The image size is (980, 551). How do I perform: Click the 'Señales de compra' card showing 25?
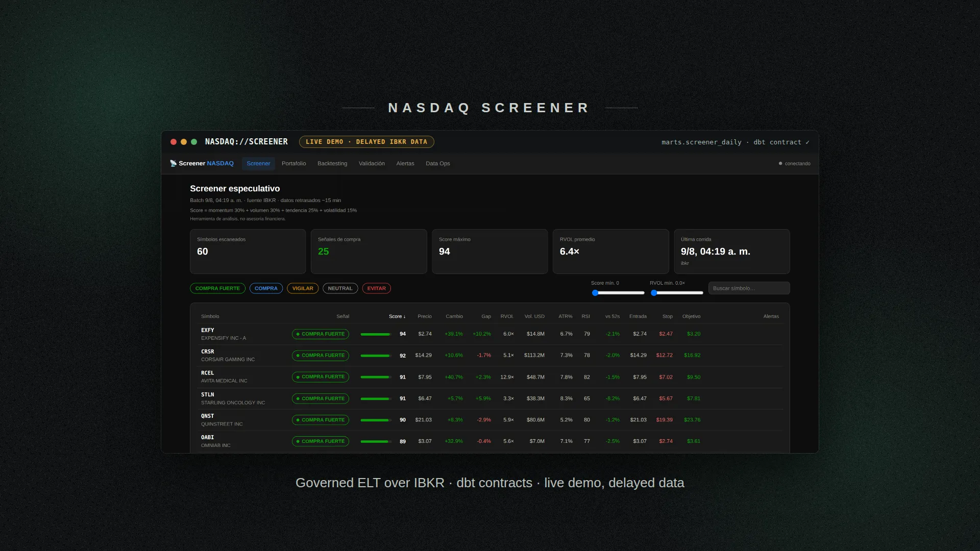(369, 252)
